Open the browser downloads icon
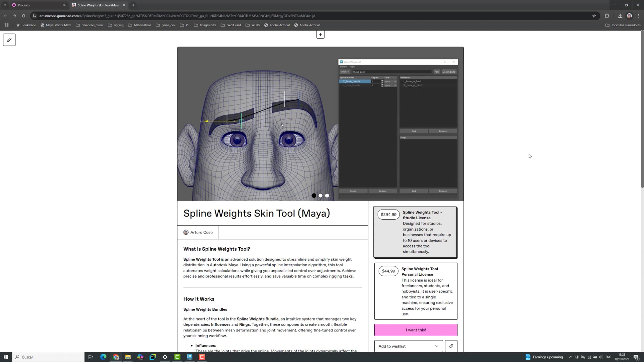Screen dimensions: 644x362 [x=620, y=16]
